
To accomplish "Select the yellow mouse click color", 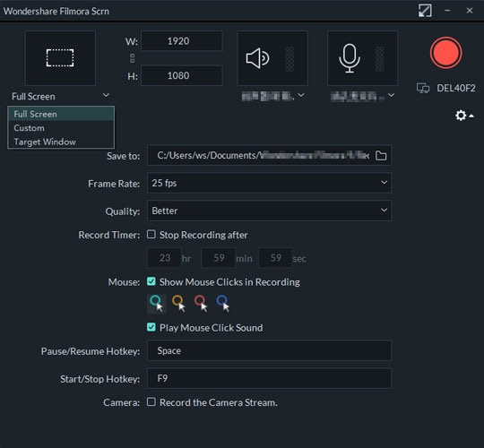I will pos(178,303).
